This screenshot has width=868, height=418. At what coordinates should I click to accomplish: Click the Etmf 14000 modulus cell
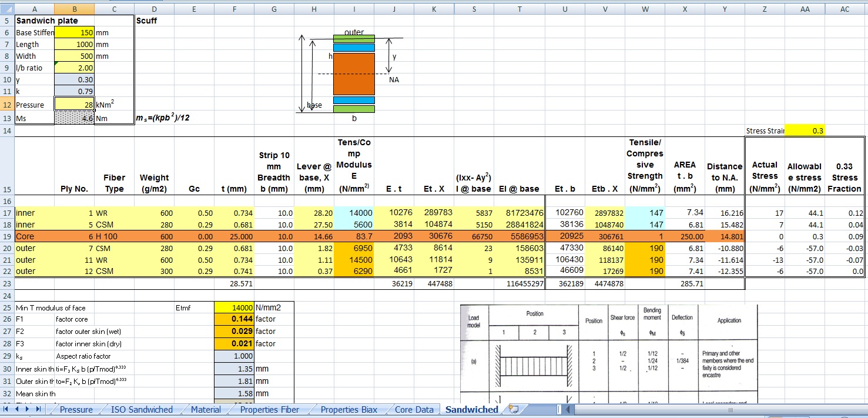tap(234, 307)
